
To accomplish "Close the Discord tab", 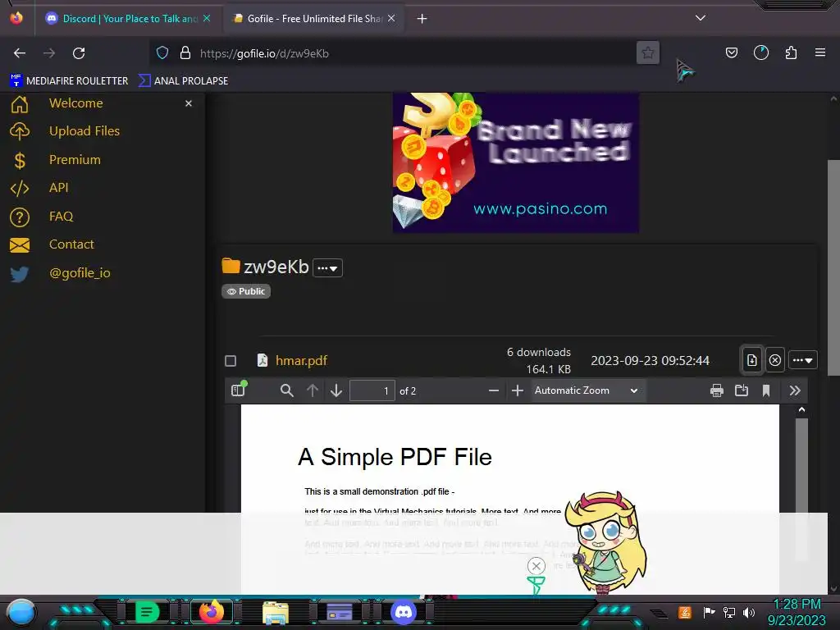I will [207, 18].
